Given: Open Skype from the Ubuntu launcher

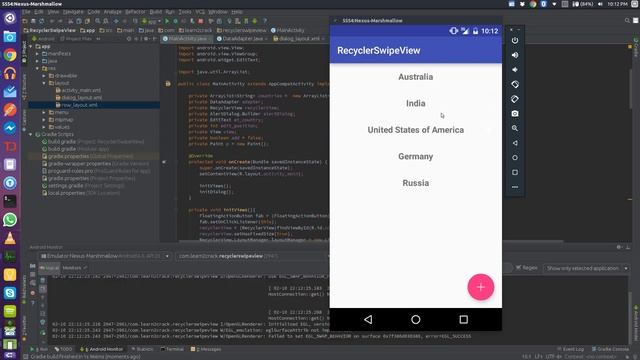Looking at the screenshot, I should coord(10,293).
